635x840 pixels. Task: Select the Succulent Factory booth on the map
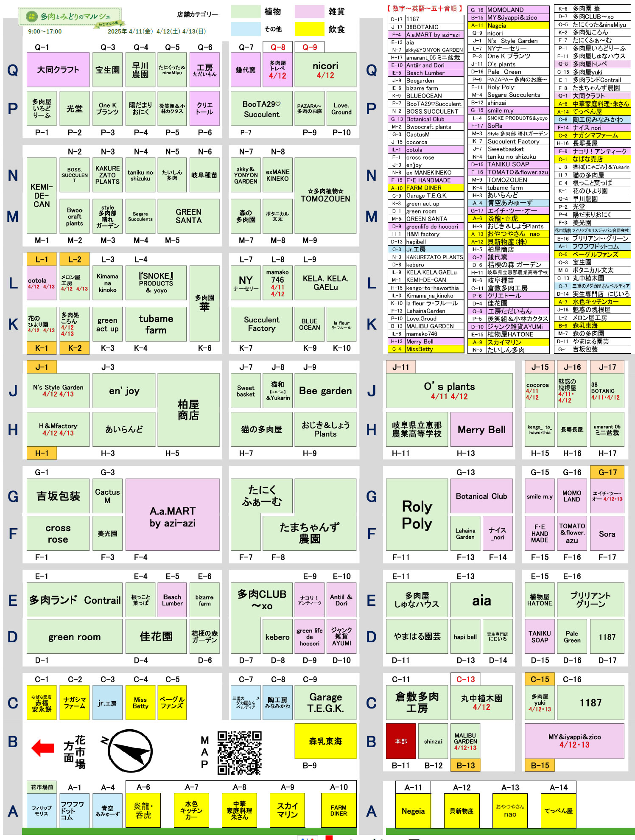click(x=262, y=324)
